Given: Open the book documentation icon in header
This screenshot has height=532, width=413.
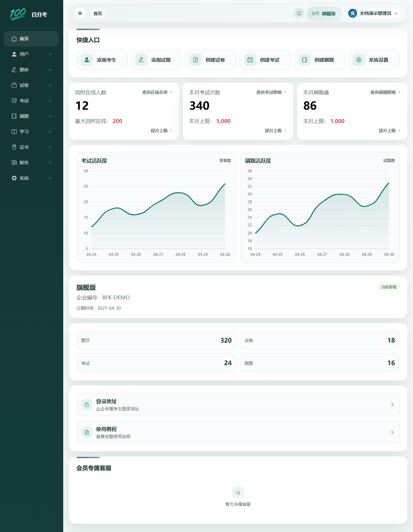Looking at the screenshot, I should [x=299, y=13].
